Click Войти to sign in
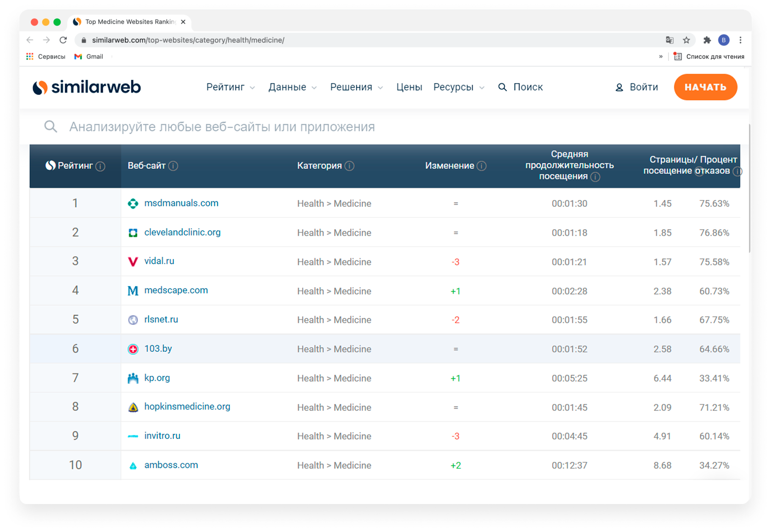771x532 pixels. [637, 87]
